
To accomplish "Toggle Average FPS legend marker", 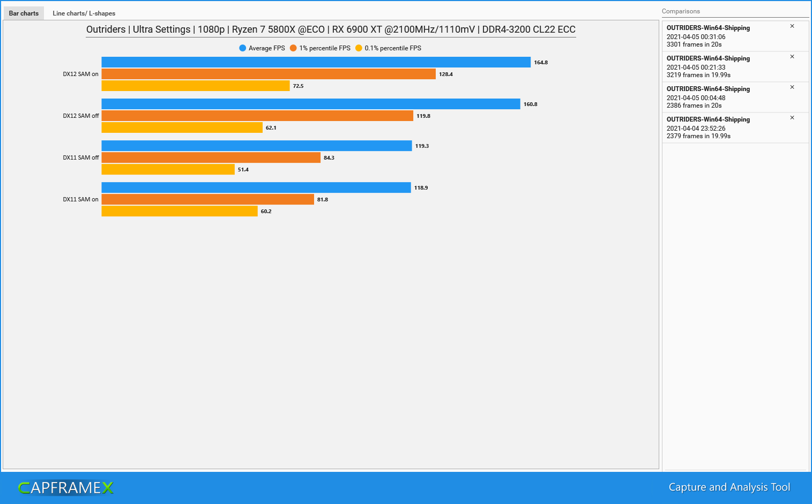I will point(243,48).
